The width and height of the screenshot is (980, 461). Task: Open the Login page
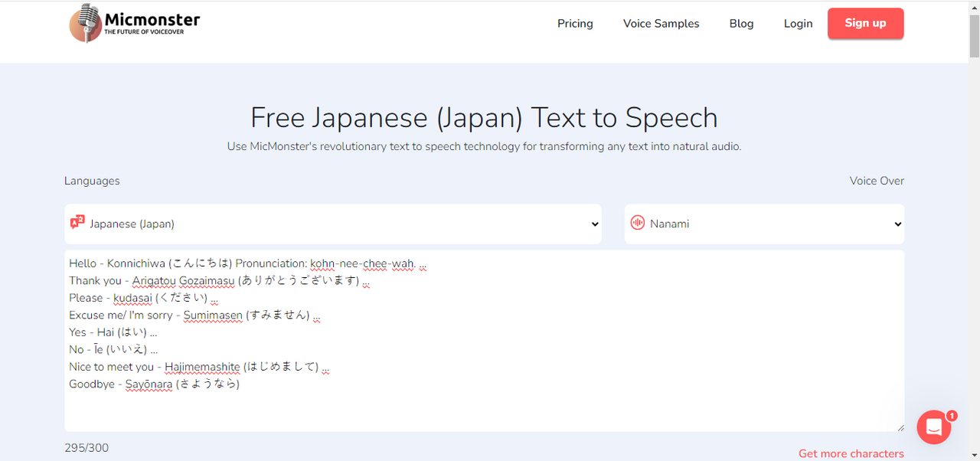click(798, 24)
